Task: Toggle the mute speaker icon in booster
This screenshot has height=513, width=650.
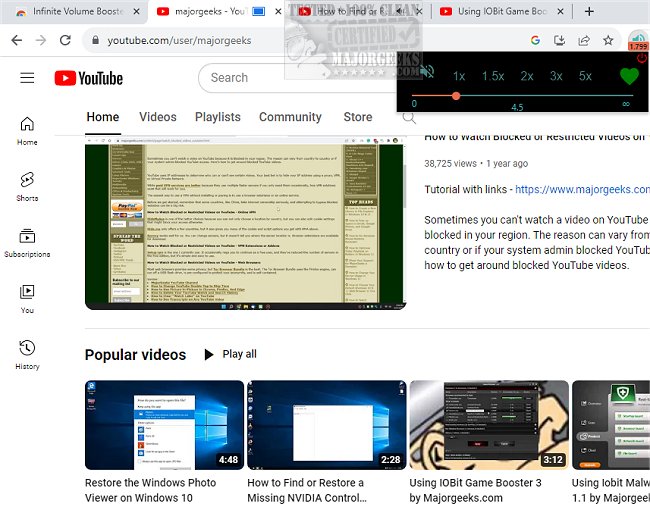Action: 427,72
